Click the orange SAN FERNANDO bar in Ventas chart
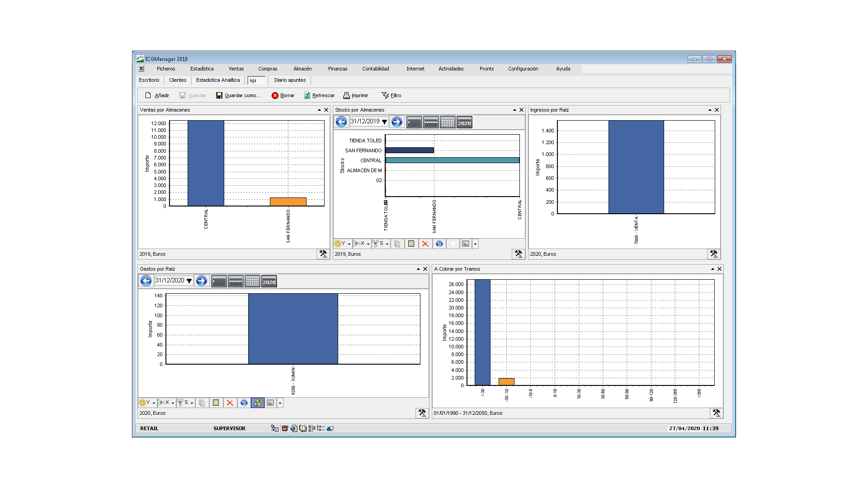The image size is (868, 488). [x=288, y=202]
